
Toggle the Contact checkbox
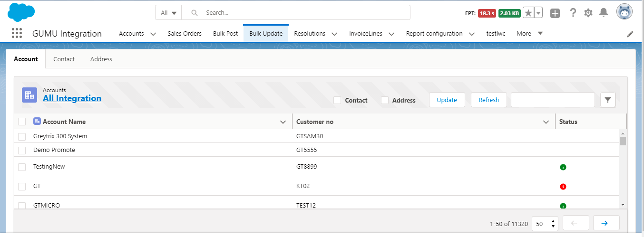click(x=337, y=100)
